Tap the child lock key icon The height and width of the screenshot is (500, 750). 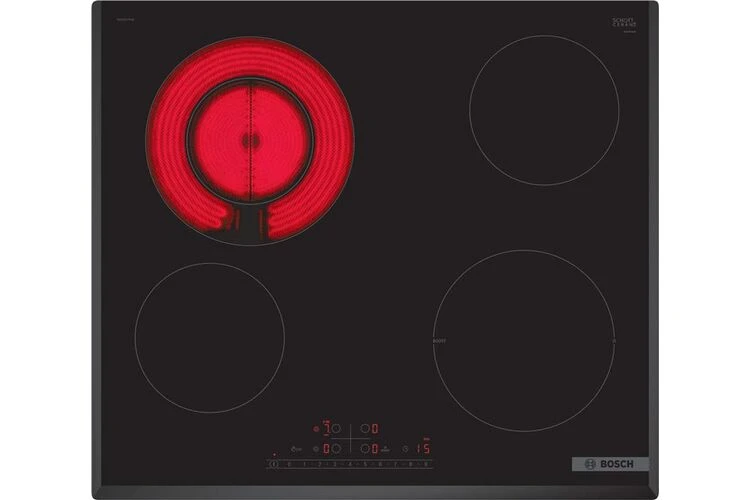coord(295,449)
